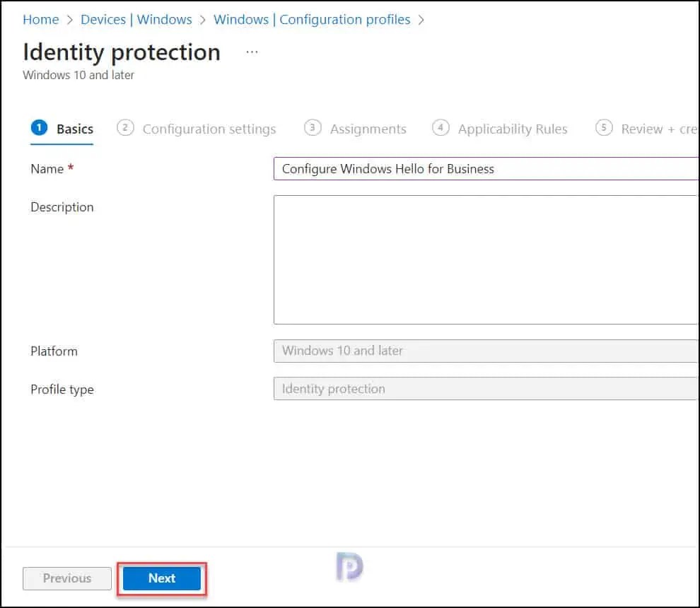Open the Configuration settings tab
The image size is (700, 608).
click(x=209, y=129)
